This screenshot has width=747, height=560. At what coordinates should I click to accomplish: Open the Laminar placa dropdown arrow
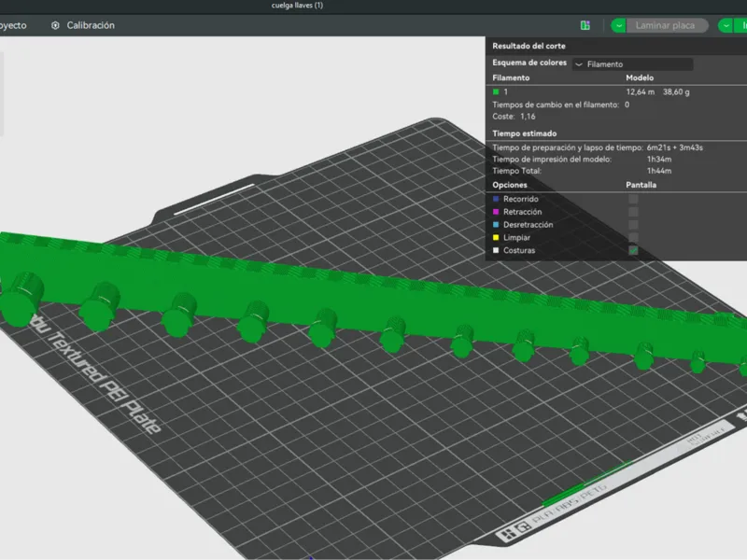click(618, 25)
